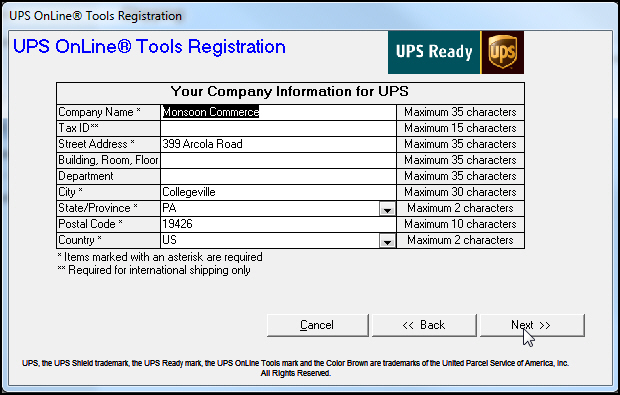Click the 'Country *' label
Image resolution: width=620 pixels, height=395 pixels.
(x=80, y=240)
